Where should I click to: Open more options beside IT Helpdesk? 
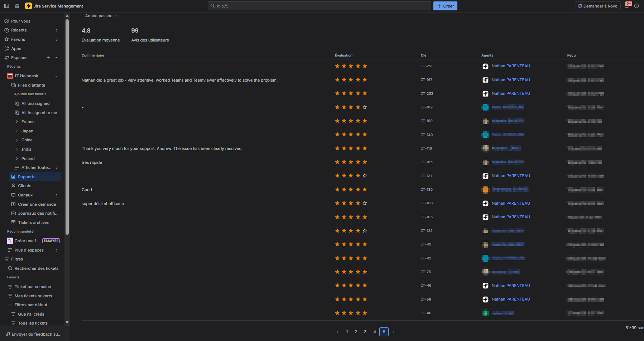click(x=56, y=76)
